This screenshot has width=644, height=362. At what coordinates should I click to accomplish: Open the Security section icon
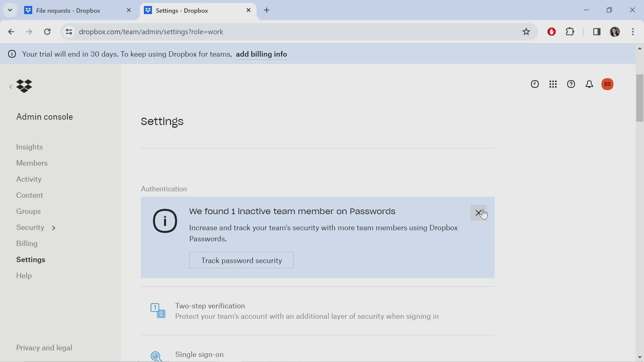click(53, 227)
